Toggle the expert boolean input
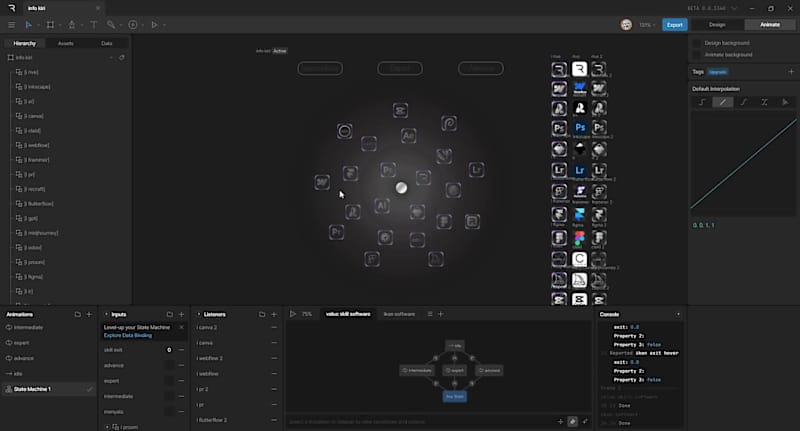The height and width of the screenshot is (431, 800). (x=168, y=381)
